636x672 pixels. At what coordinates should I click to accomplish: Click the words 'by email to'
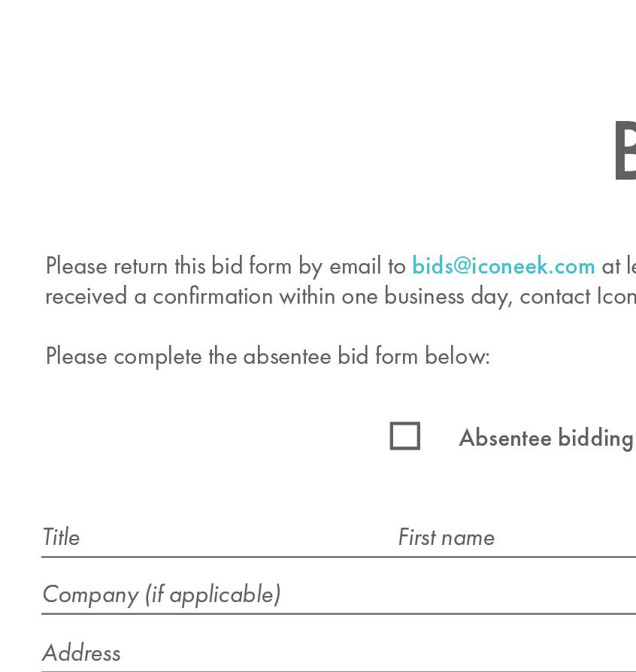353,266
